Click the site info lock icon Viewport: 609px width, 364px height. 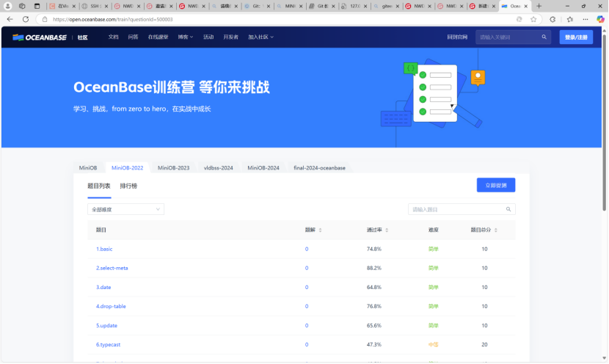(x=45, y=19)
